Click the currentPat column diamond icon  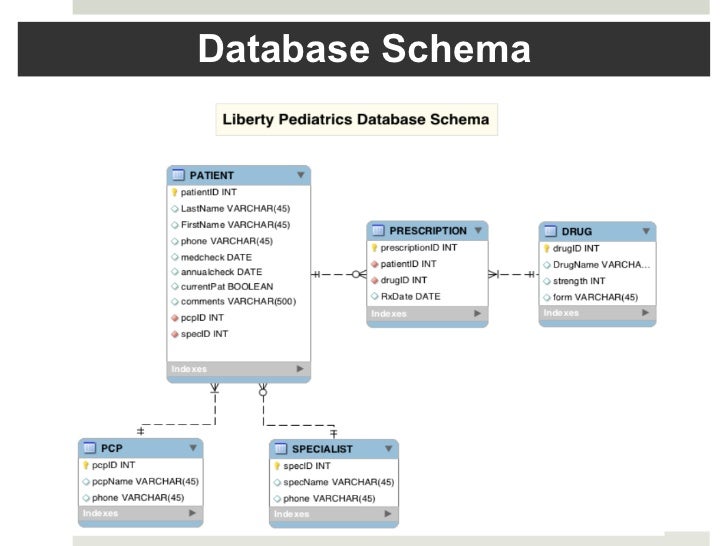pos(175,287)
